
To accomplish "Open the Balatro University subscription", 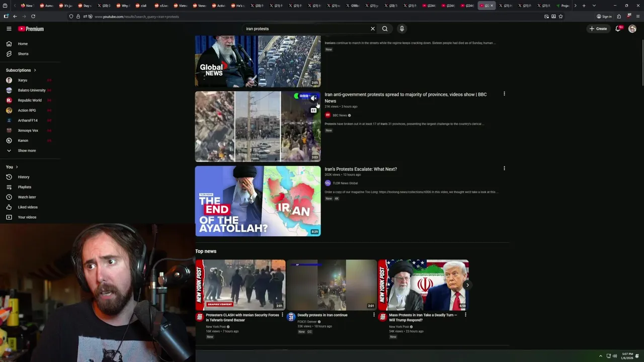I will [x=30, y=90].
